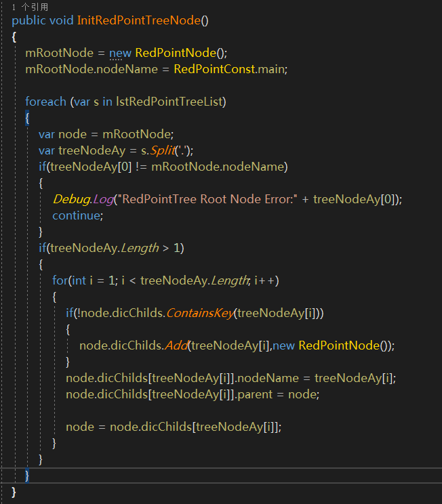This screenshot has height=504, width=442.
Task: Click 'RedPointNode' in the mRootNode = new line
Action: point(176,53)
